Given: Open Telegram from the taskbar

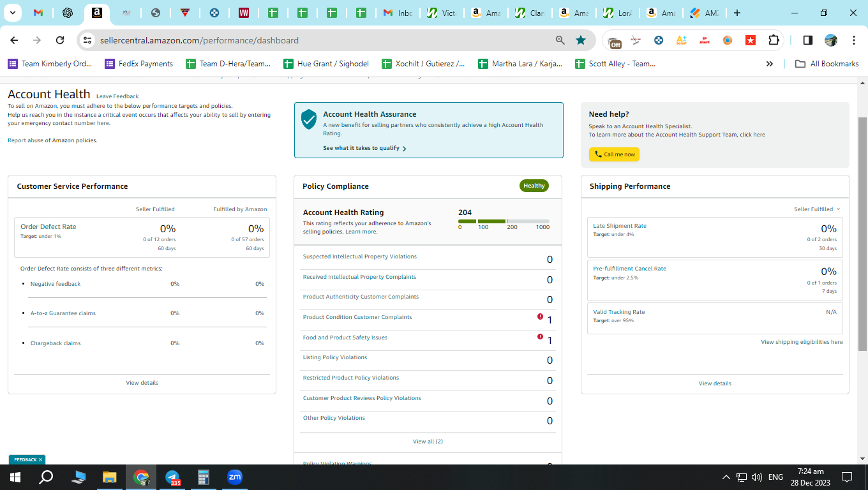Looking at the screenshot, I should (172, 477).
